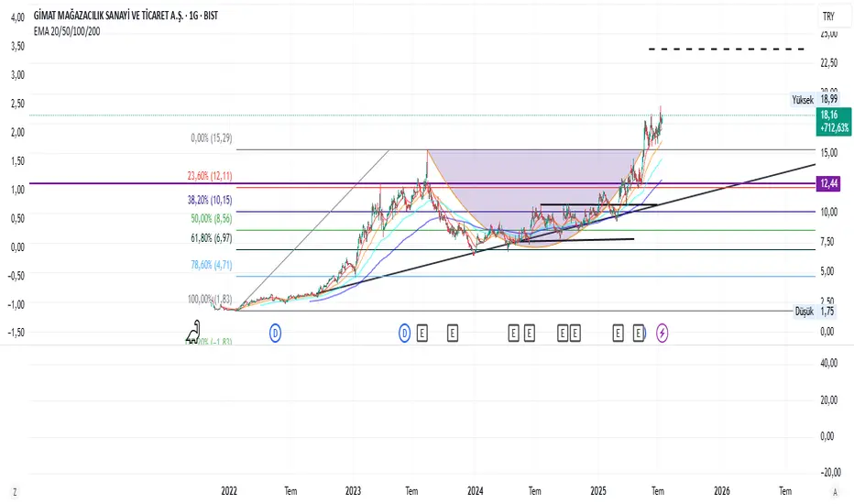Click the 2026 label on time axis
This screenshot has height=504, width=854.
point(722,491)
